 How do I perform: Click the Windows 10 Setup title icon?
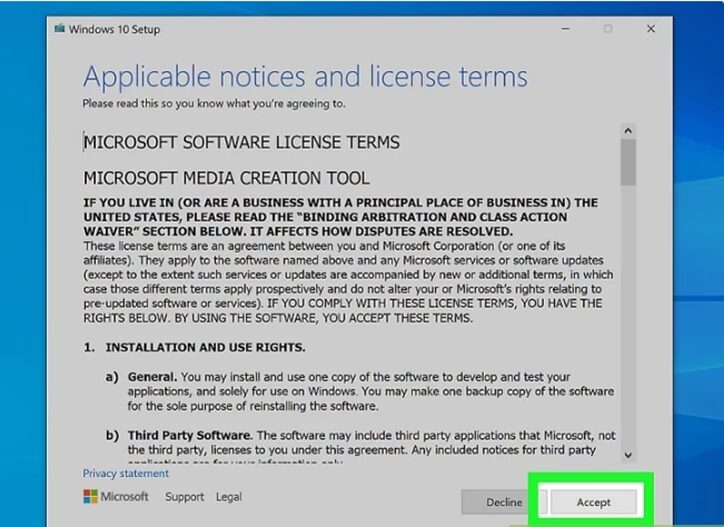click(60, 29)
